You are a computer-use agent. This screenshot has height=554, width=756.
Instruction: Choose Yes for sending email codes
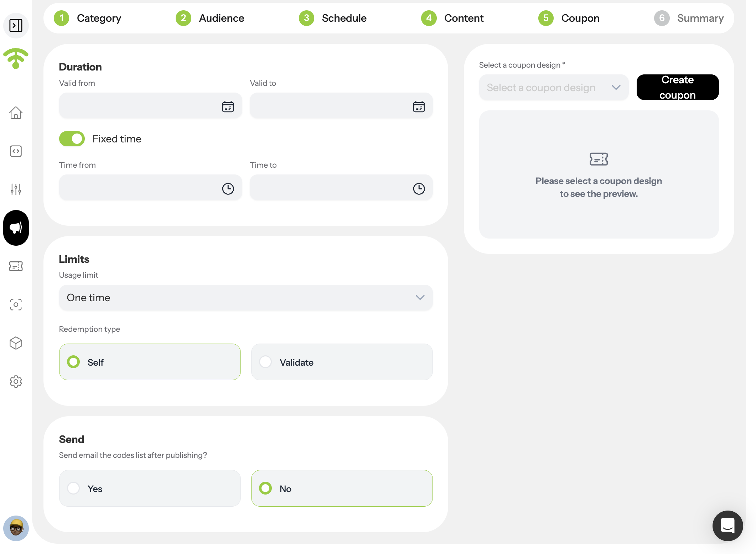tap(150, 488)
